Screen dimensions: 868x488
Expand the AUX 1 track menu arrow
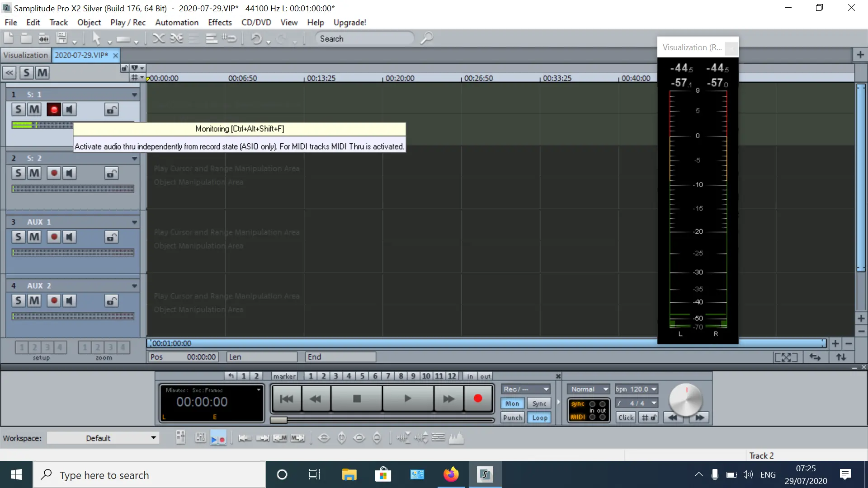coord(134,222)
